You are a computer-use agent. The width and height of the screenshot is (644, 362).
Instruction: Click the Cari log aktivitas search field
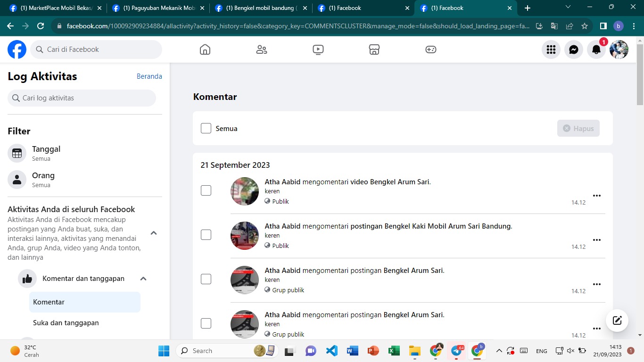[82, 98]
